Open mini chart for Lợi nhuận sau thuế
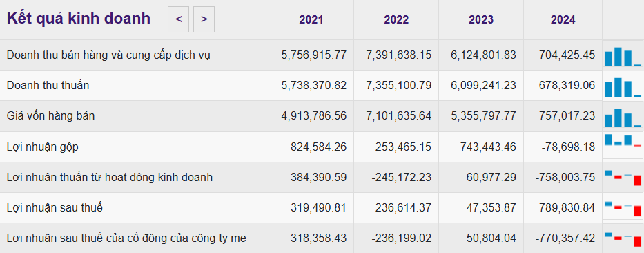Image resolution: width=644 pixels, height=253 pixels. pyautogui.click(x=623, y=208)
